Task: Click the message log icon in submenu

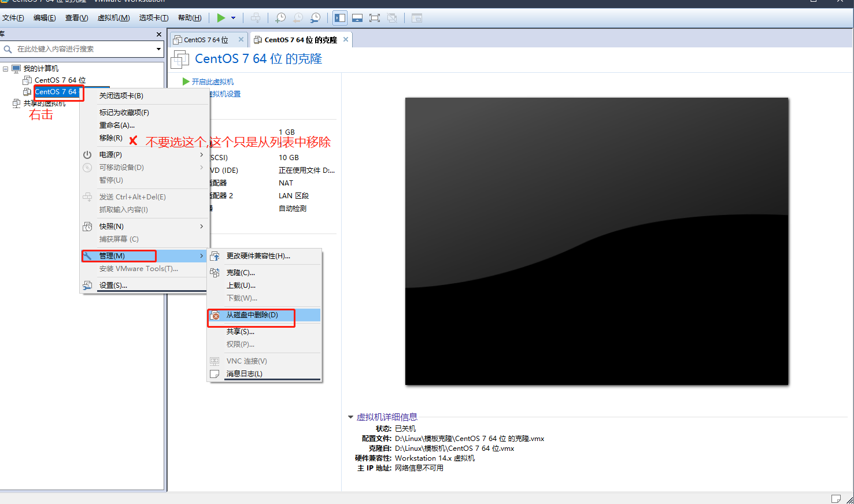Action: 215,374
